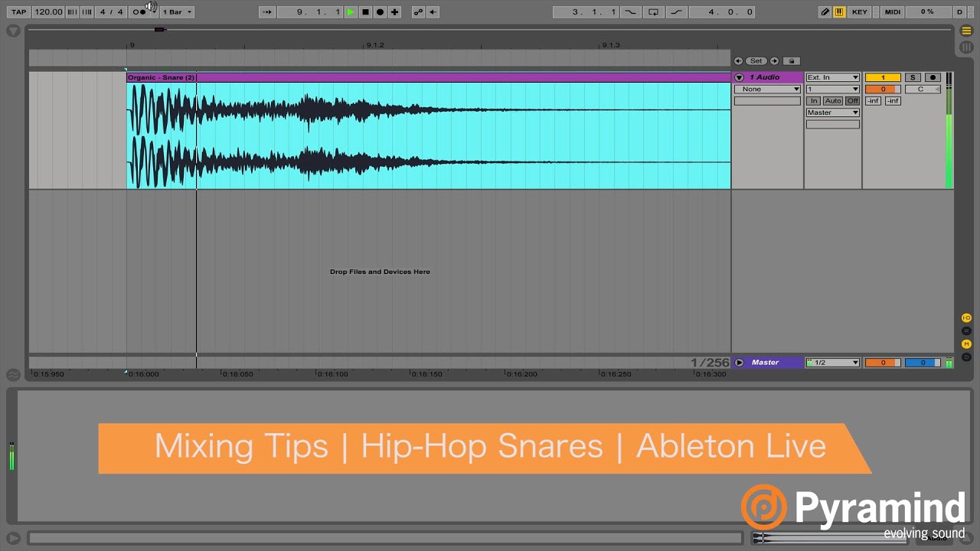This screenshot has height=551, width=980.
Task: Toggle the Automation Arm icon
Action: [x=418, y=11]
